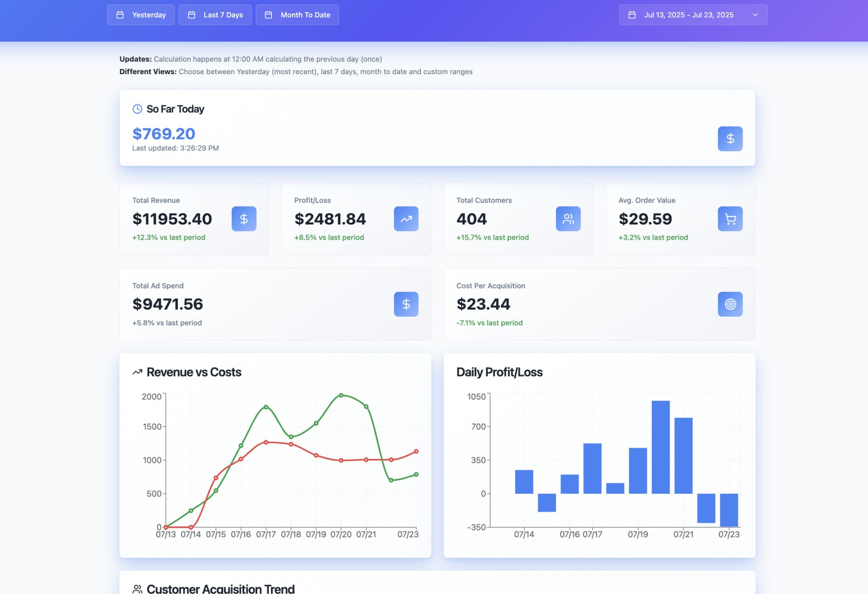
Task: Click the users icon beside Customer Acquisition Trend
Action: (x=137, y=589)
